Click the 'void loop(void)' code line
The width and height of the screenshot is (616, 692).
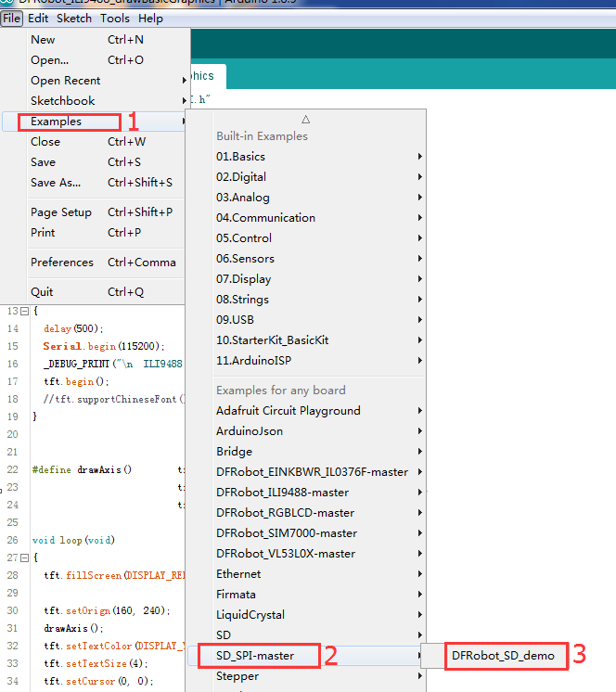[x=73, y=540]
